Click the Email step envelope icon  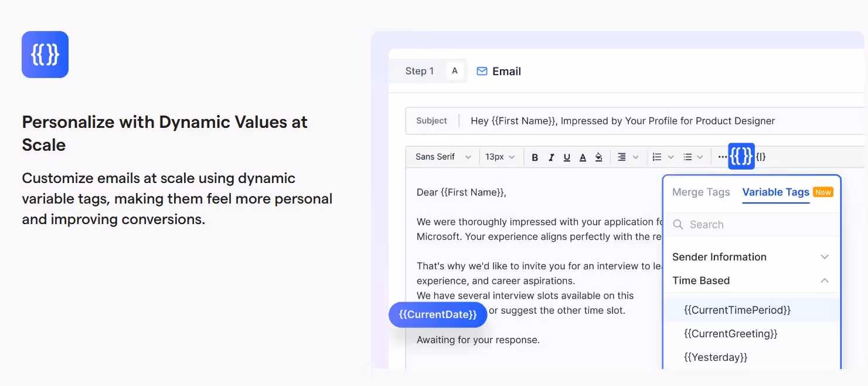(x=481, y=71)
